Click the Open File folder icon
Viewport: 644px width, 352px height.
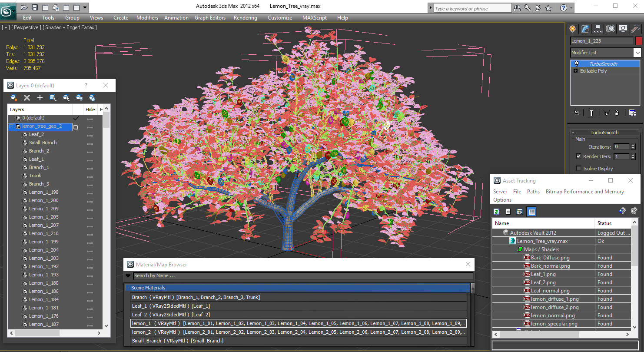24,7
